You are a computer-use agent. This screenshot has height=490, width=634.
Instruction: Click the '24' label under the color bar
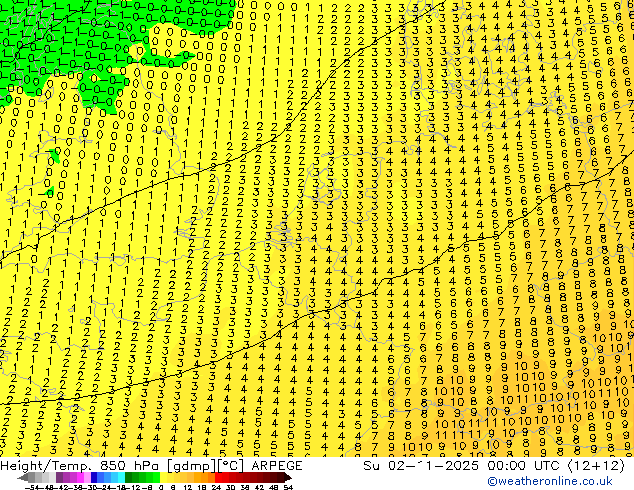216,488
